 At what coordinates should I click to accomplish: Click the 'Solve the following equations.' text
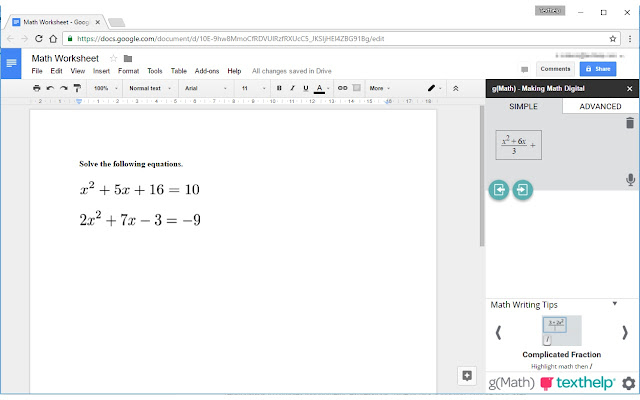[x=131, y=164]
